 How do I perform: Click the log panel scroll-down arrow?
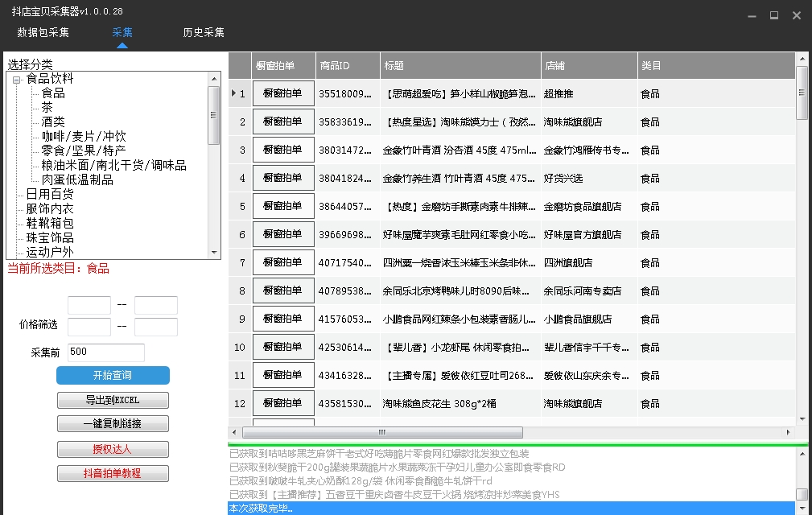(802, 509)
